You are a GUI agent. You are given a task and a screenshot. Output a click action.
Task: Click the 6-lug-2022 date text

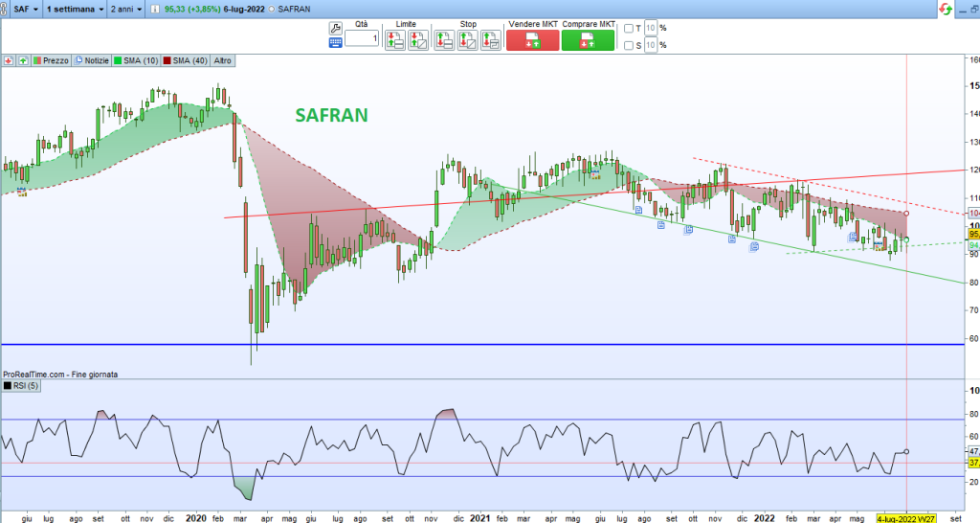[244, 10]
